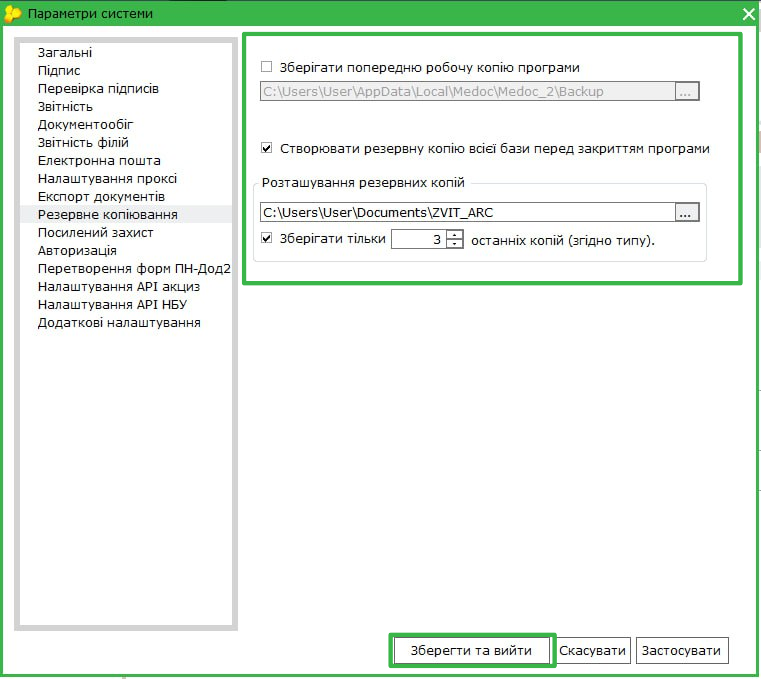Click the ZVIT_ARC backup path field
This screenshot has height=679, width=761.
(465, 212)
